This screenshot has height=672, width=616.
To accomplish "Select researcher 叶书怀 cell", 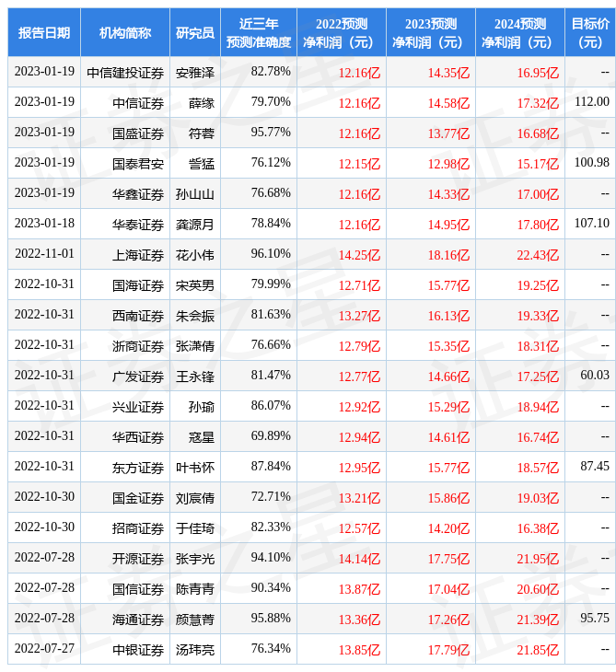I will [x=195, y=468].
